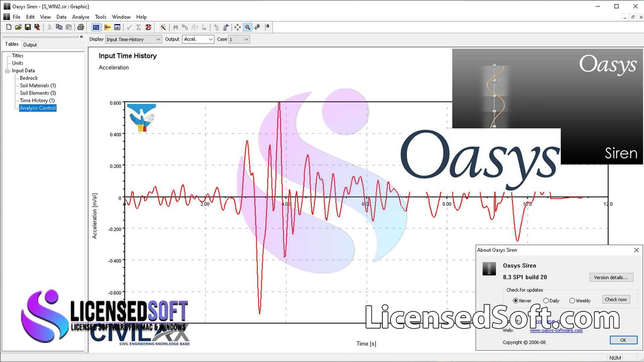Toggle the tables view toolbar icon

(96, 27)
